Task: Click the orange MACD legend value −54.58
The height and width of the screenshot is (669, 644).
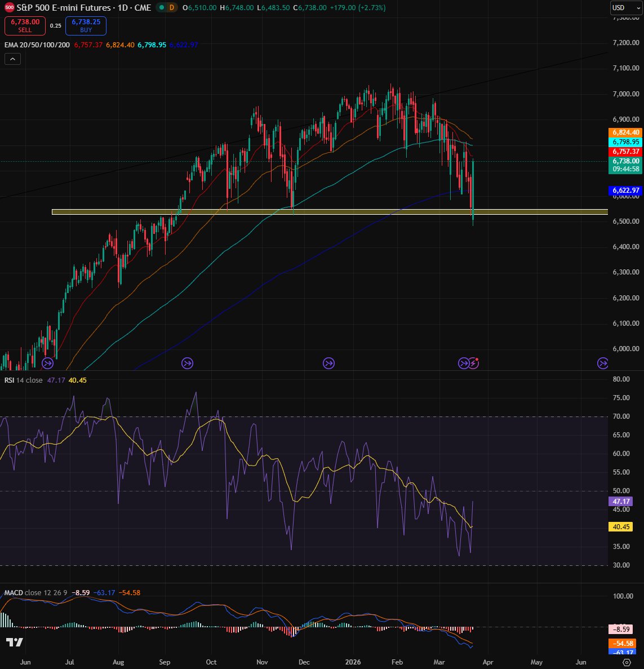Action: click(x=129, y=592)
